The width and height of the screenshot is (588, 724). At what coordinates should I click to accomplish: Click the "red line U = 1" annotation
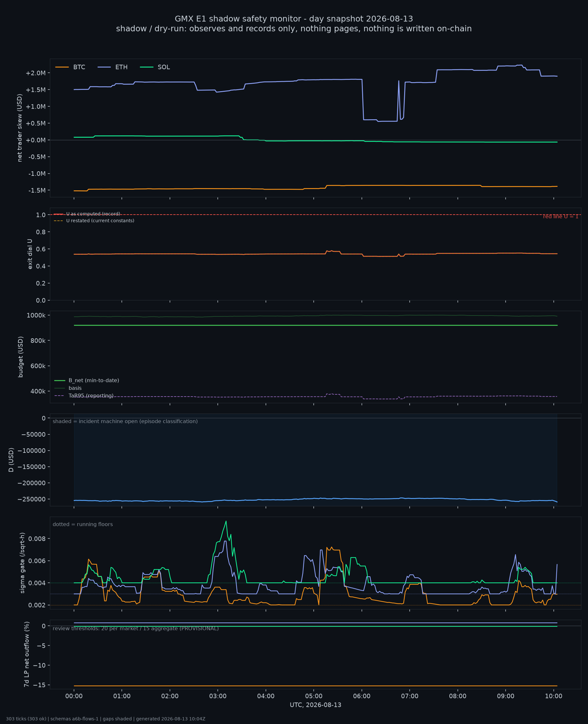(x=561, y=217)
